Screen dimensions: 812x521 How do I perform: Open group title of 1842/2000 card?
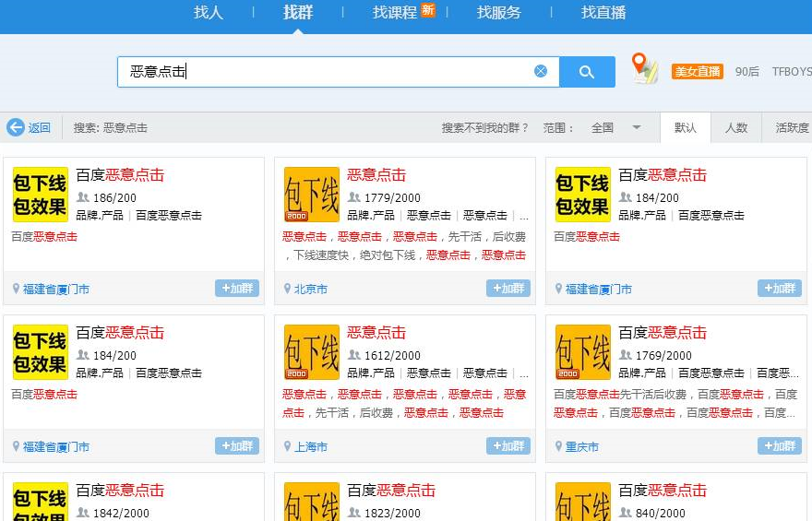[x=120, y=491]
